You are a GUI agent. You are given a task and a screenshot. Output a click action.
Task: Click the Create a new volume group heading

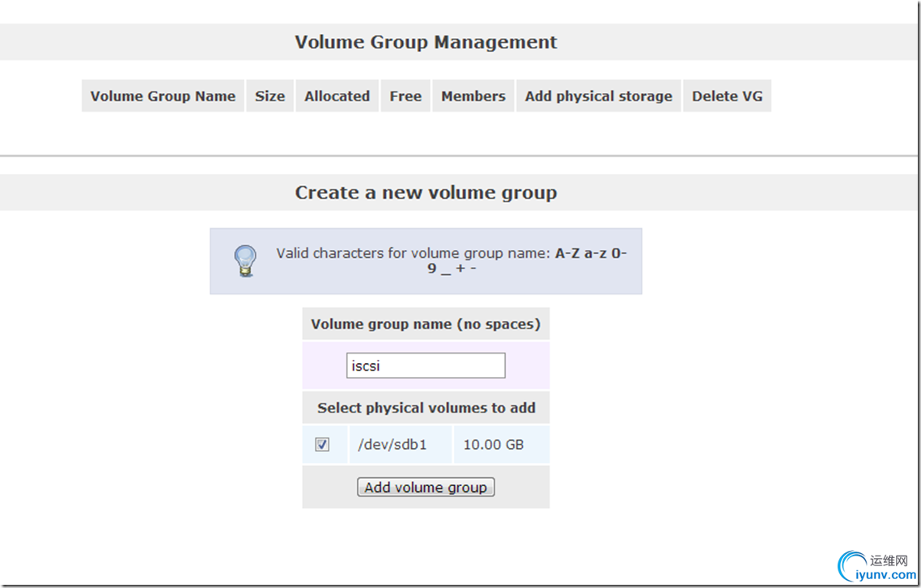point(426,192)
